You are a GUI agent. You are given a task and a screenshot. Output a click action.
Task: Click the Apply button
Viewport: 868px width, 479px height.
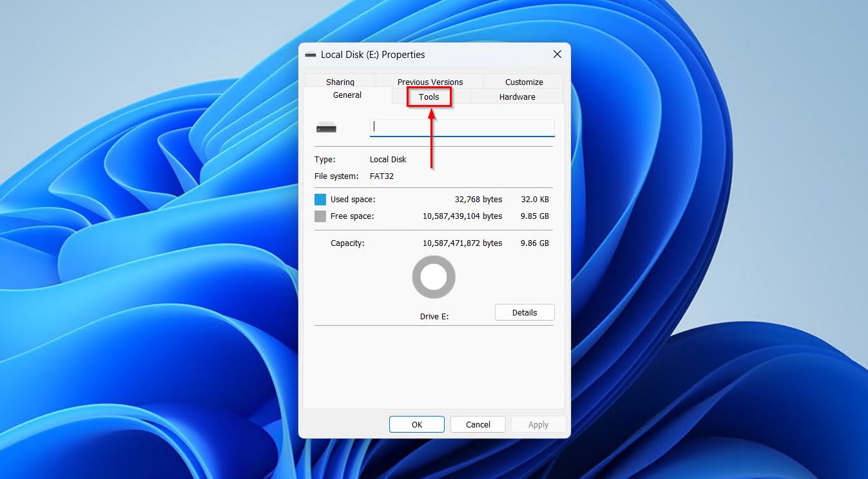538,424
